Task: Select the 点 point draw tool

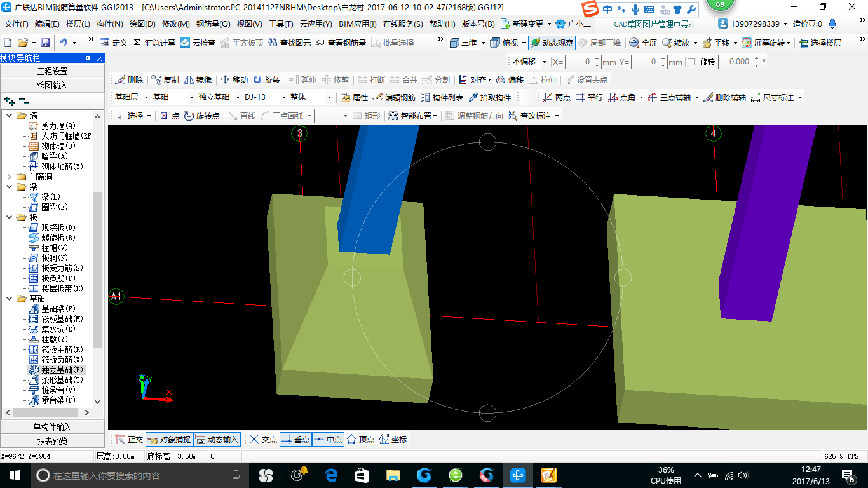Action: tap(169, 116)
